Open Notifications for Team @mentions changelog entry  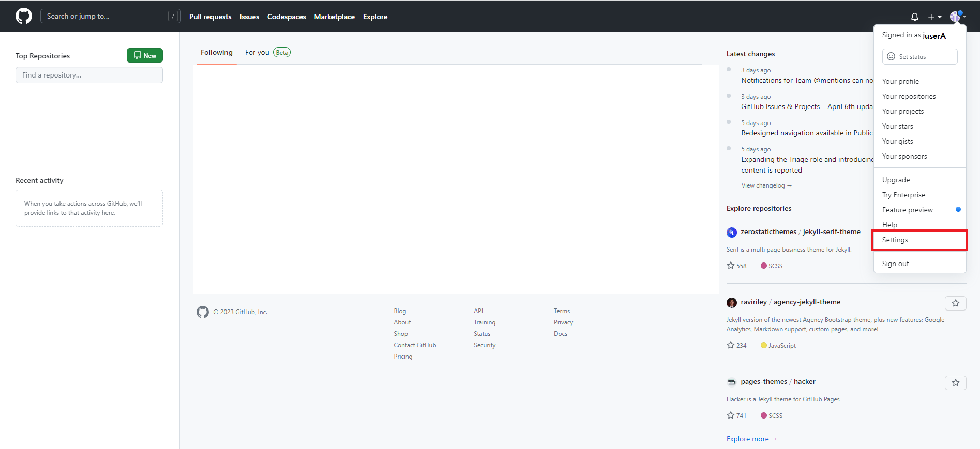807,80
